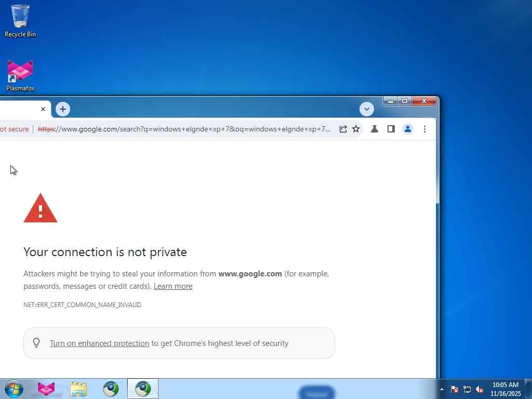Open the three-dot browser menu
Viewport: 532px width, 399px height.
click(424, 129)
